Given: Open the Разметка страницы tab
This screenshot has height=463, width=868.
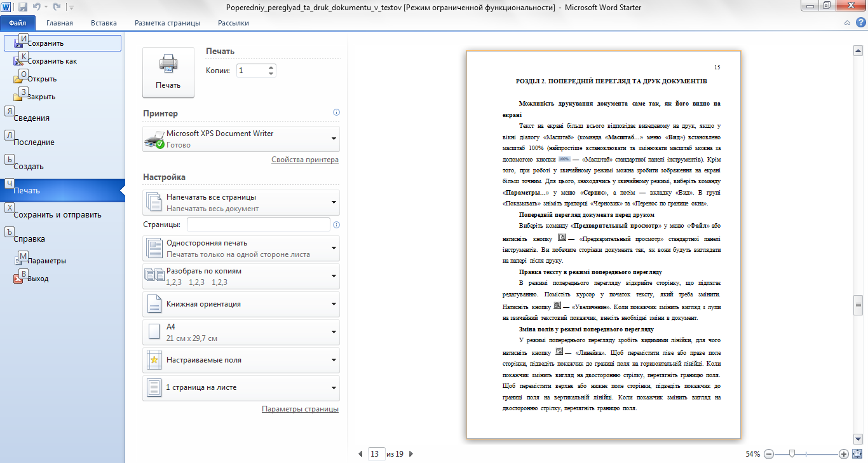Looking at the screenshot, I should click(167, 23).
